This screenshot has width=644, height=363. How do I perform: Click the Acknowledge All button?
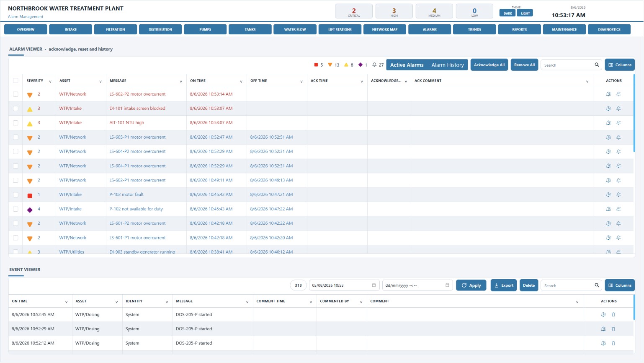(489, 65)
